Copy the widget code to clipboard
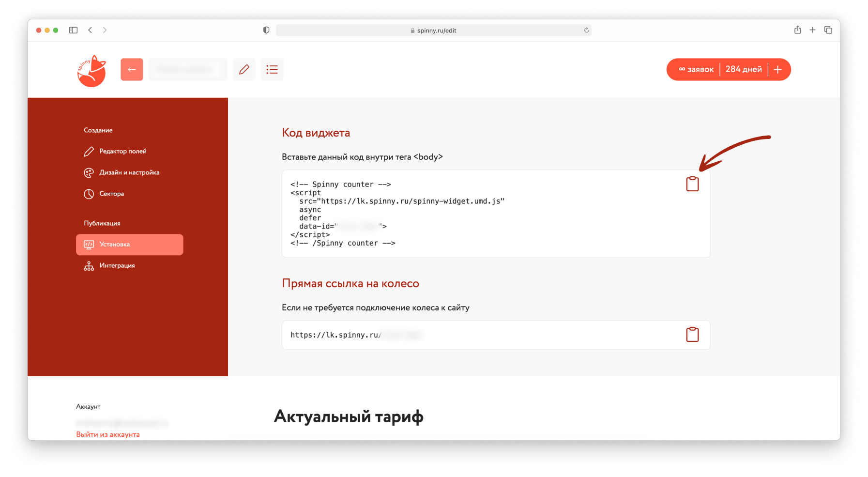 [x=692, y=184]
